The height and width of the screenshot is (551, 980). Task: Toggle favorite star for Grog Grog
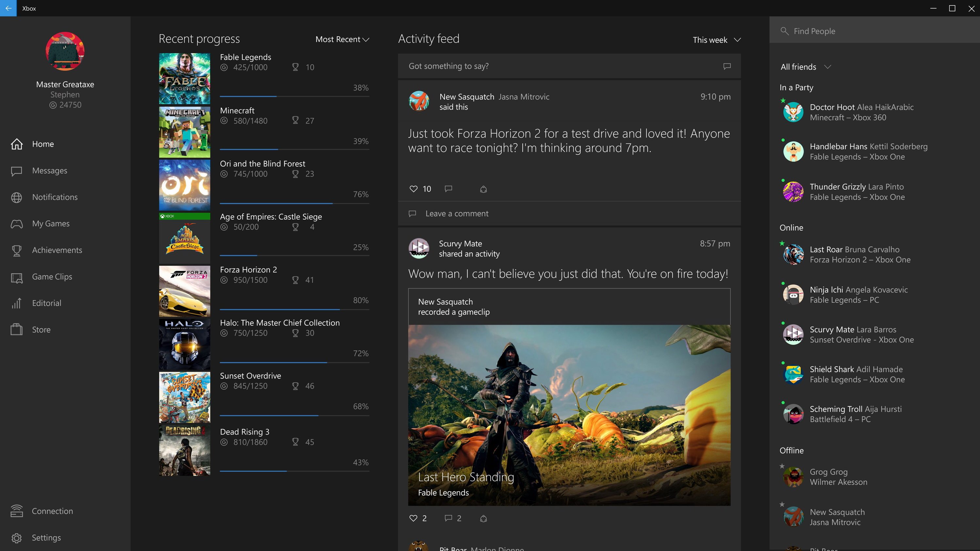tap(782, 466)
